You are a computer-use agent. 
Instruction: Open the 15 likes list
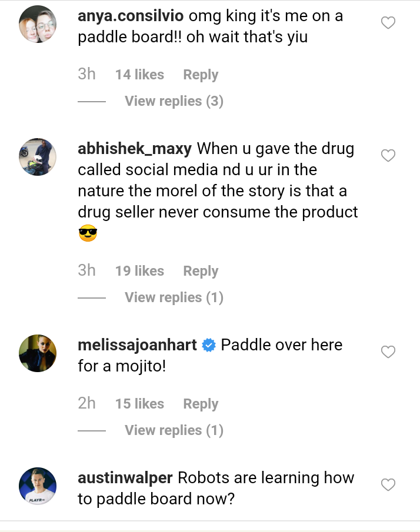139,404
